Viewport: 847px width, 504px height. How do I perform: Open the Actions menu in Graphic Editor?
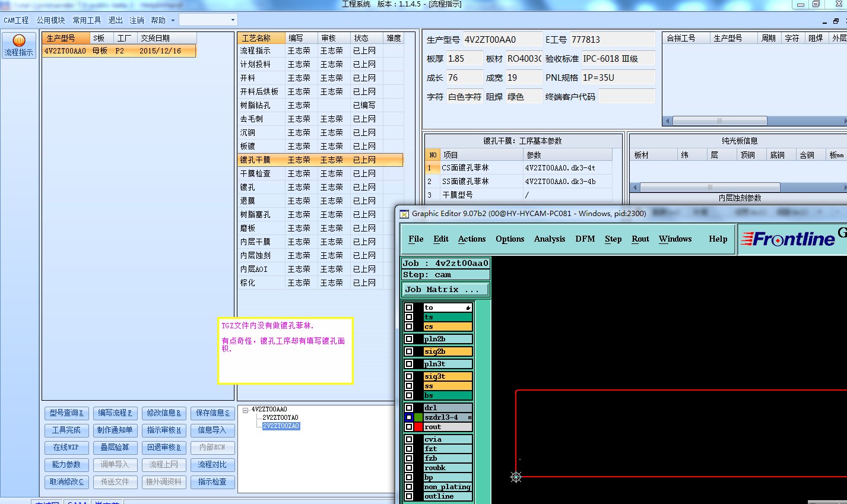pos(472,239)
